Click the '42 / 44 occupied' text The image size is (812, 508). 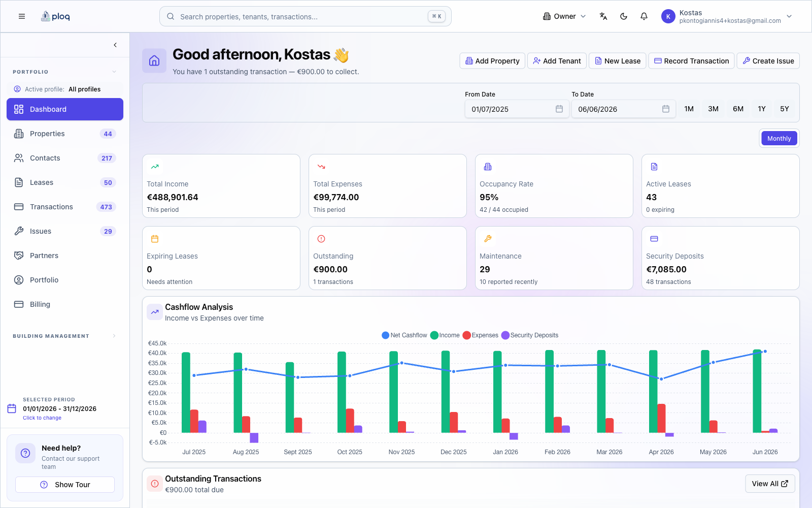[x=504, y=210]
